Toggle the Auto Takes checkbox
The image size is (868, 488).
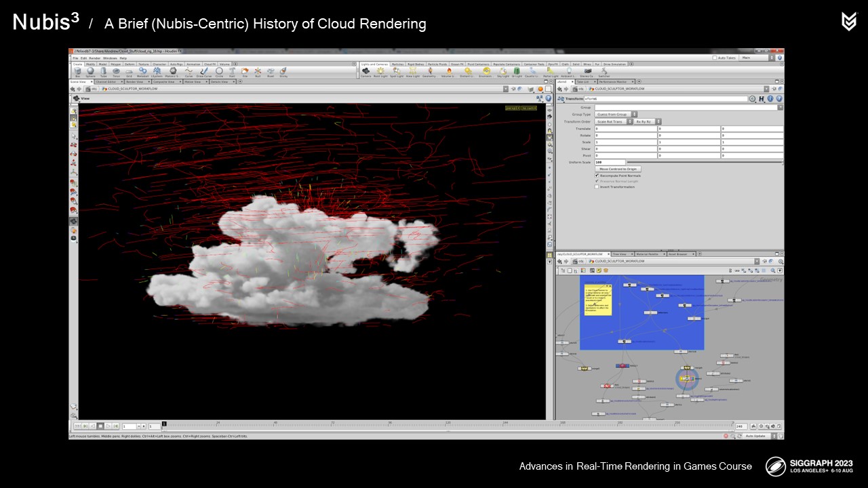[x=715, y=58]
